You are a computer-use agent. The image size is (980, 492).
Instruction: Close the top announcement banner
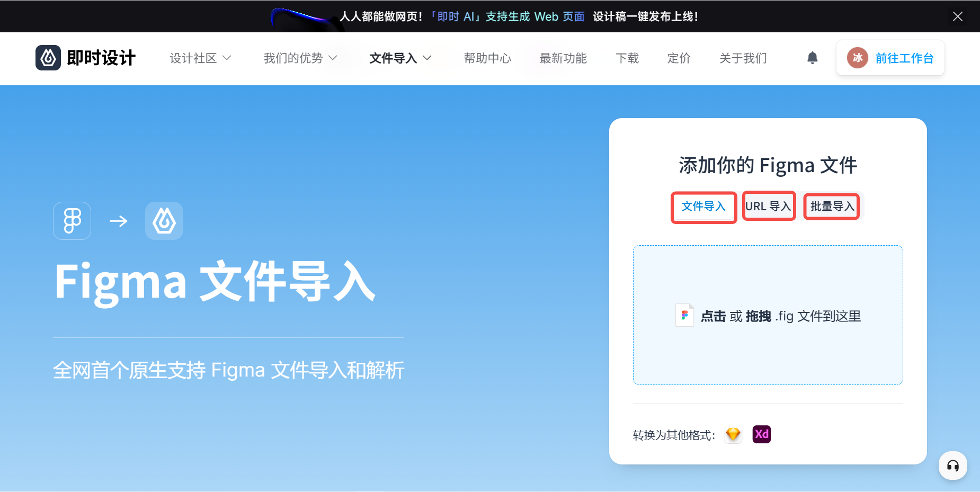(x=958, y=16)
